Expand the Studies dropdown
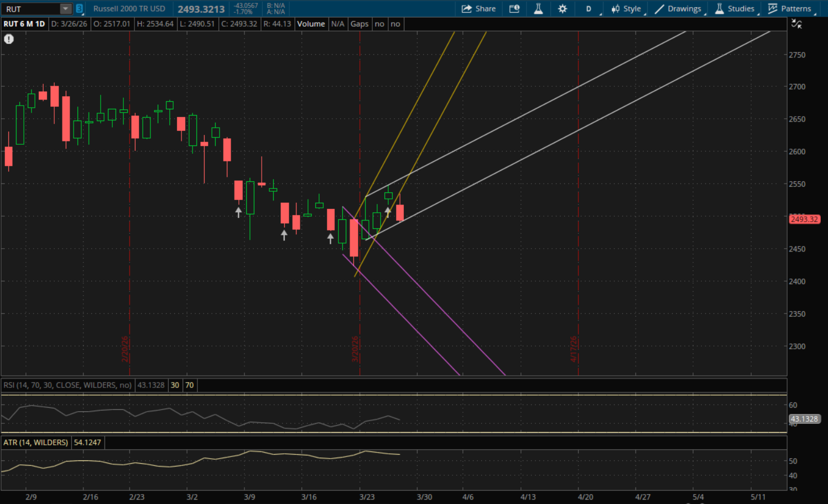The image size is (828, 504). [735, 9]
